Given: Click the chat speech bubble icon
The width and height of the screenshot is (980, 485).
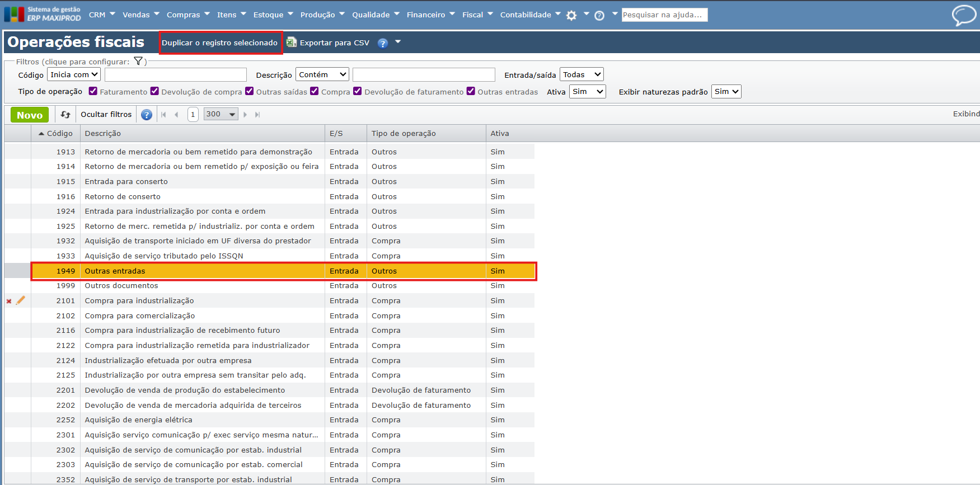Looking at the screenshot, I should tap(964, 15).
